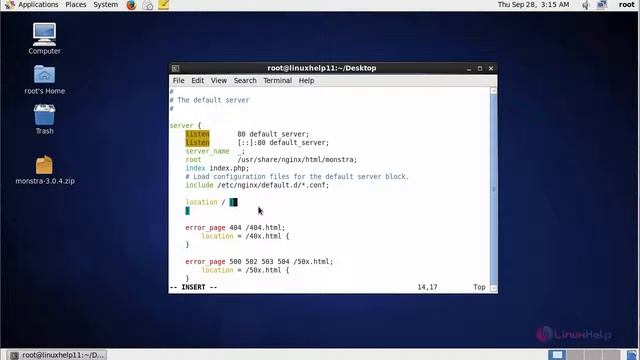640x360 pixels.
Task: Switch to first workspace in switcher
Action: point(557,355)
